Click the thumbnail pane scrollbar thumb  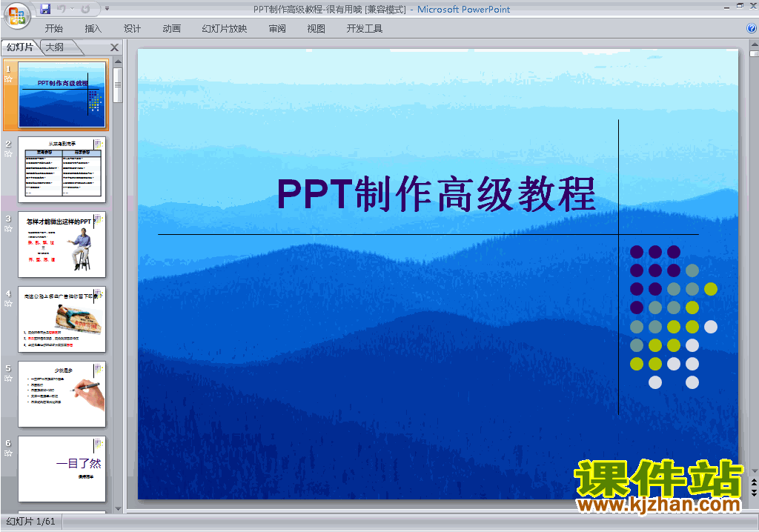tap(118, 85)
